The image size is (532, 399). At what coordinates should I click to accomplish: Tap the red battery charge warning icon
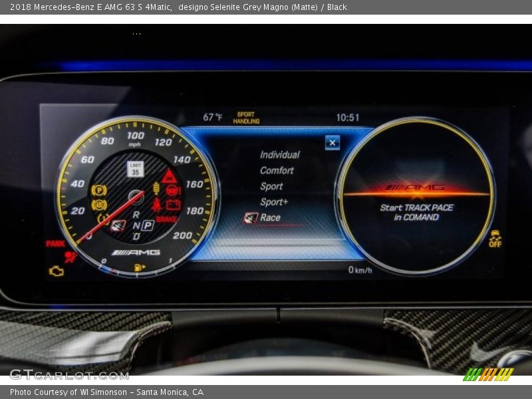174,205
